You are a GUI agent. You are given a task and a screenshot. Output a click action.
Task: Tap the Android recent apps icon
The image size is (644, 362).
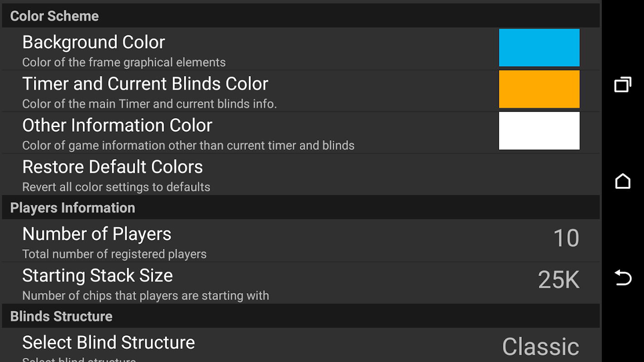[623, 85]
